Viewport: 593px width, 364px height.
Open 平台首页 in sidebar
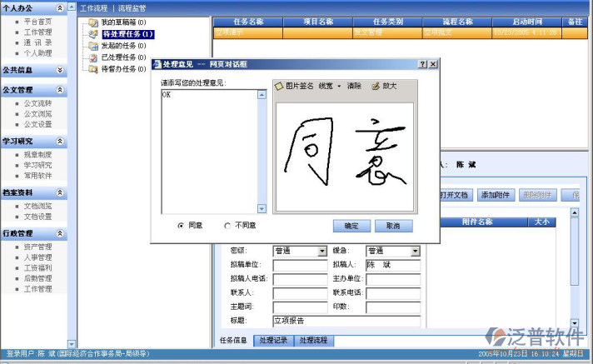[37, 22]
